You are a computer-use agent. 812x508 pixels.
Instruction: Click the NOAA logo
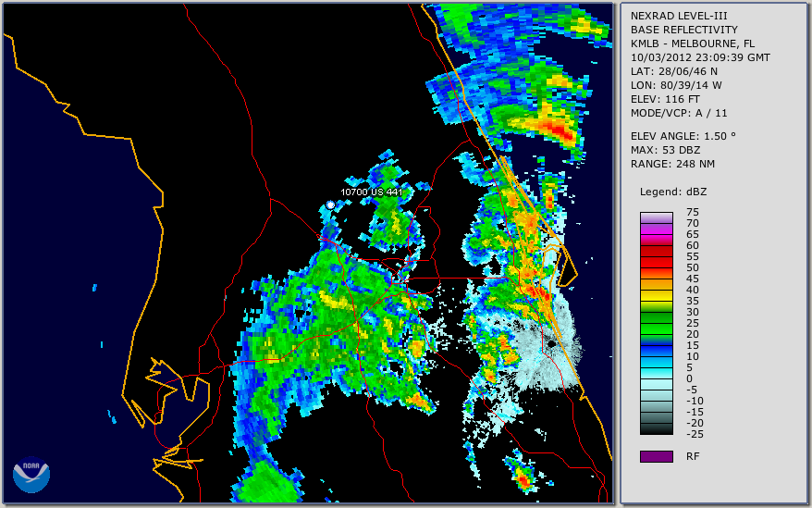pyautogui.click(x=31, y=475)
